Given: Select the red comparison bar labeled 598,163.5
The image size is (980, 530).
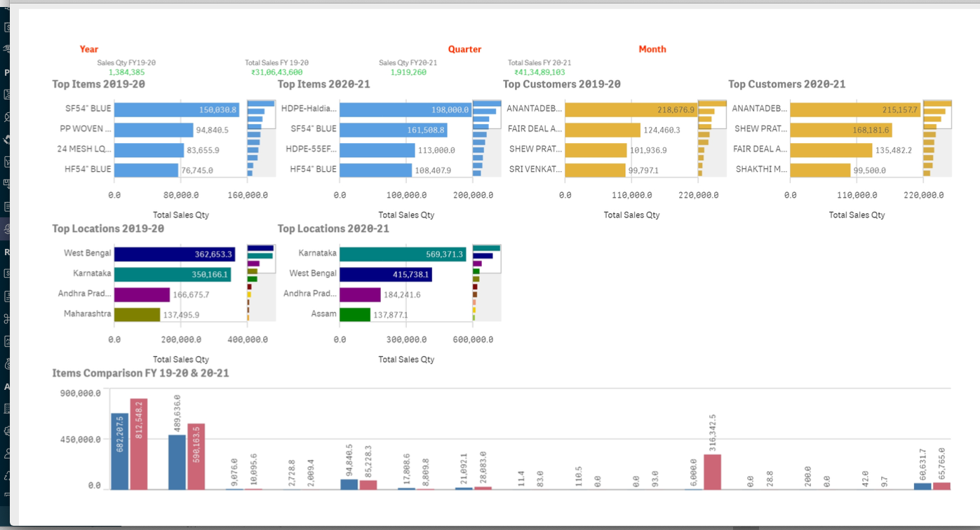Looking at the screenshot, I should coord(196,456).
